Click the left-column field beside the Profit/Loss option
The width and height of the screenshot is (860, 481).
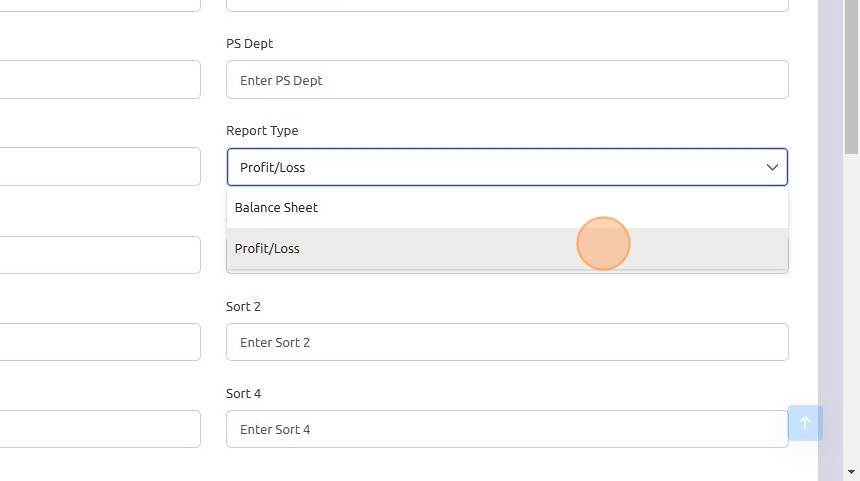coord(100,255)
